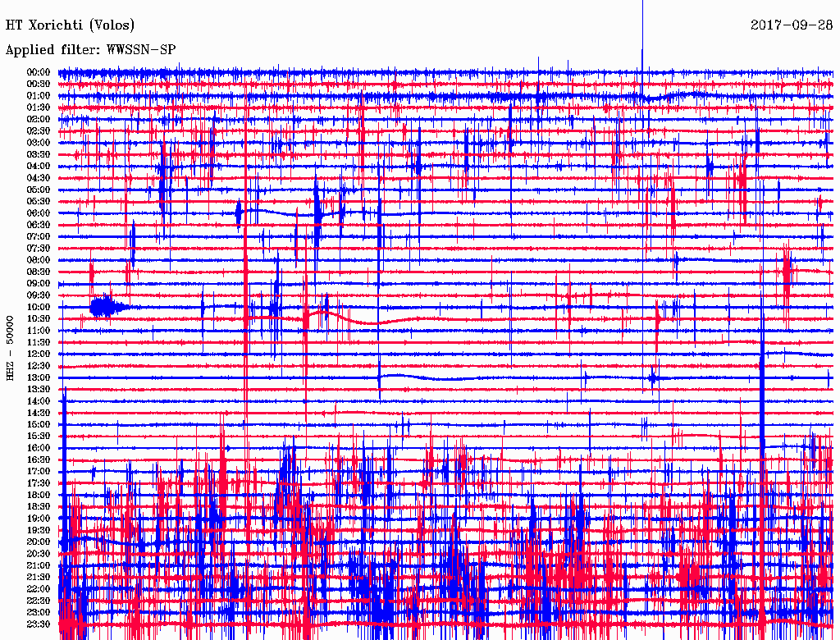Select the 02:30 time label
Image resolution: width=840 pixels, height=640 pixels.
pos(39,131)
